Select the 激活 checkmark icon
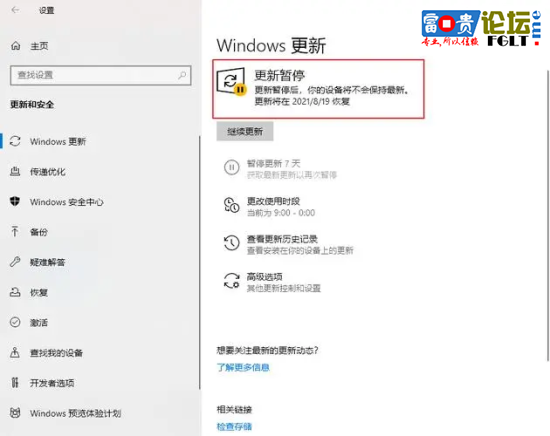The image size is (550, 436). click(15, 322)
